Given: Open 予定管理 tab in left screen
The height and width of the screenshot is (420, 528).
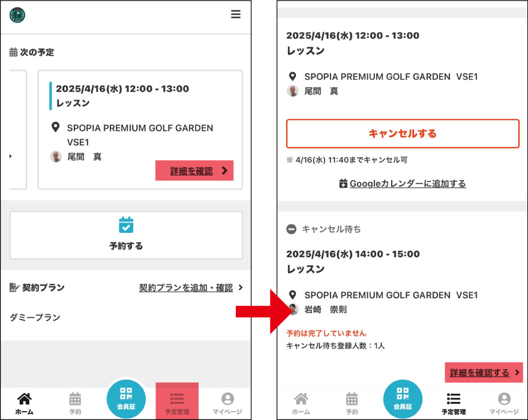Looking at the screenshot, I should pyautogui.click(x=177, y=402).
